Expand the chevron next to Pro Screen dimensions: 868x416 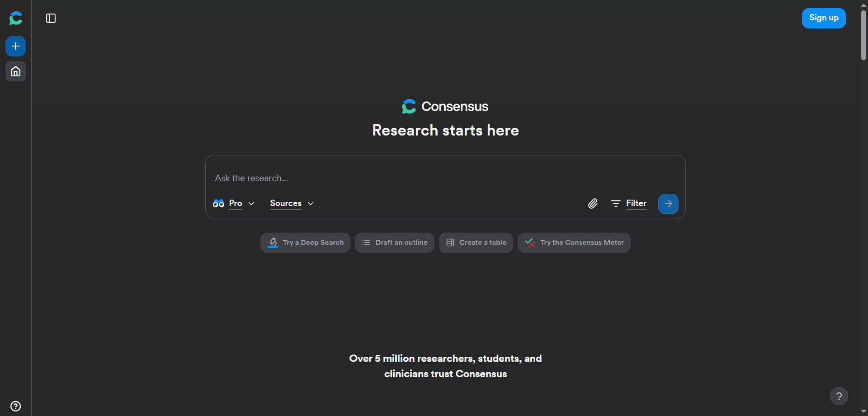tap(251, 204)
